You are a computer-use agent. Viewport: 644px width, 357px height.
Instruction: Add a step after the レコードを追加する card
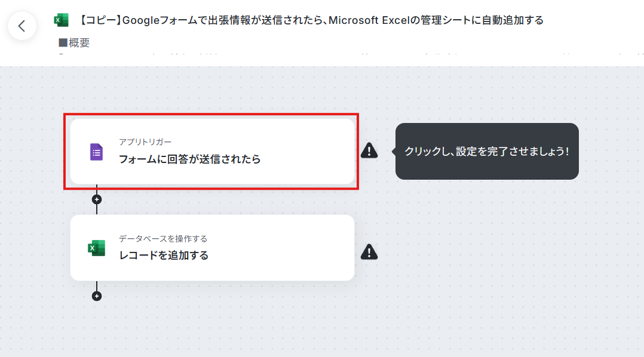97,296
